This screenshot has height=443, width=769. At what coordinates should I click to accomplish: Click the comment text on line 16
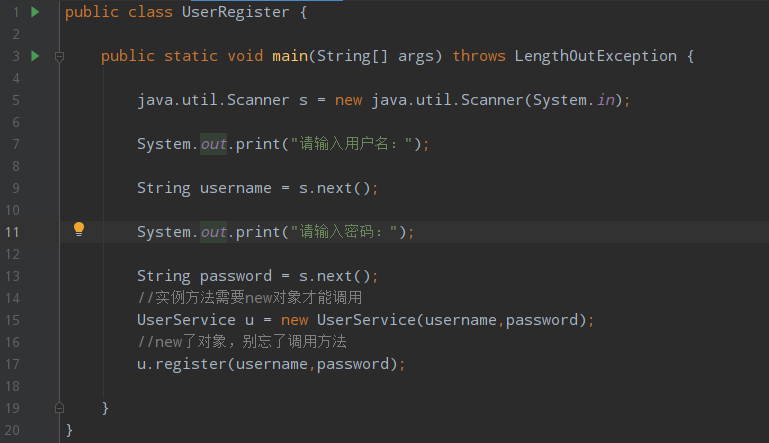click(x=242, y=341)
